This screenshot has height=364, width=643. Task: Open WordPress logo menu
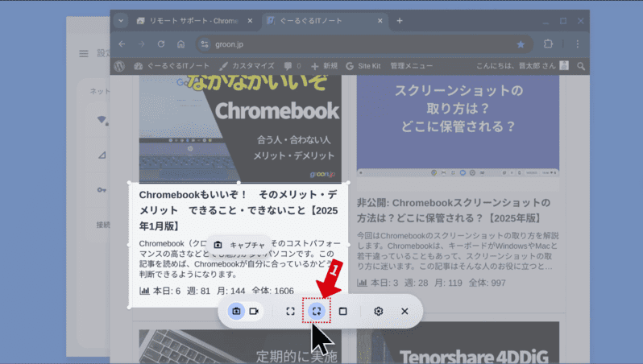click(119, 66)
